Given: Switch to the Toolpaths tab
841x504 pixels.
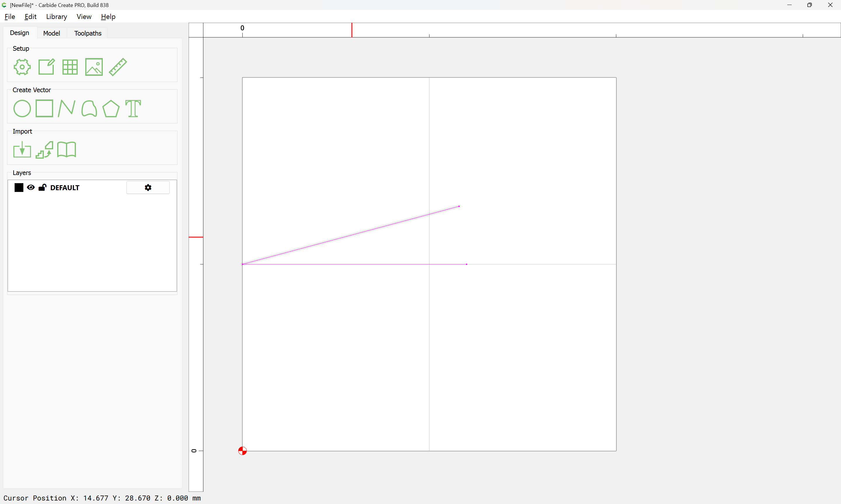Looking at the screenshot, I should (x=88, y=33).
